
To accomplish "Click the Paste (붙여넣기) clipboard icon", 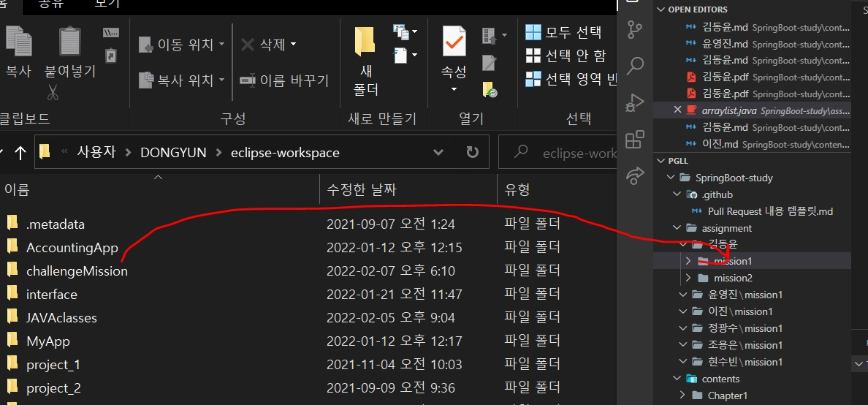I will point(69,43).
